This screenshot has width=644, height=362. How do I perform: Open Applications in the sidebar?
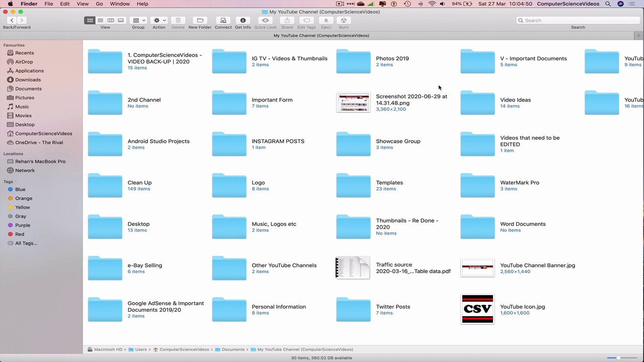(29, 71)
